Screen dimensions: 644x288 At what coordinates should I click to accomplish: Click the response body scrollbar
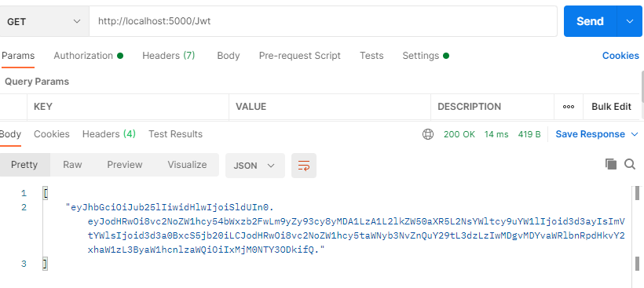[x=637, y=230]
